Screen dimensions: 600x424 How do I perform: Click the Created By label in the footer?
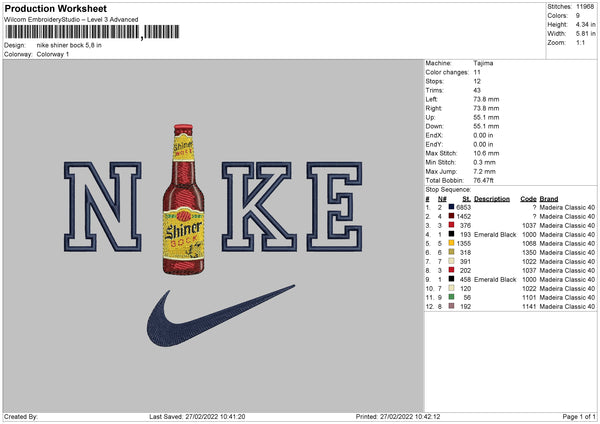pyautogui.click(x=21, y=416)
